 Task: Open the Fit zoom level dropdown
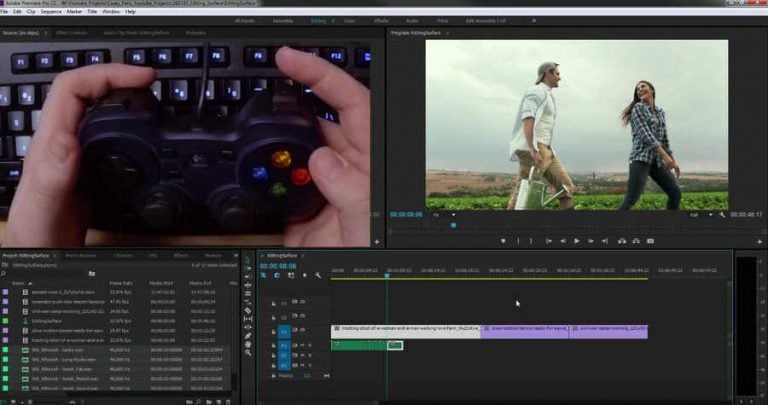444,215
